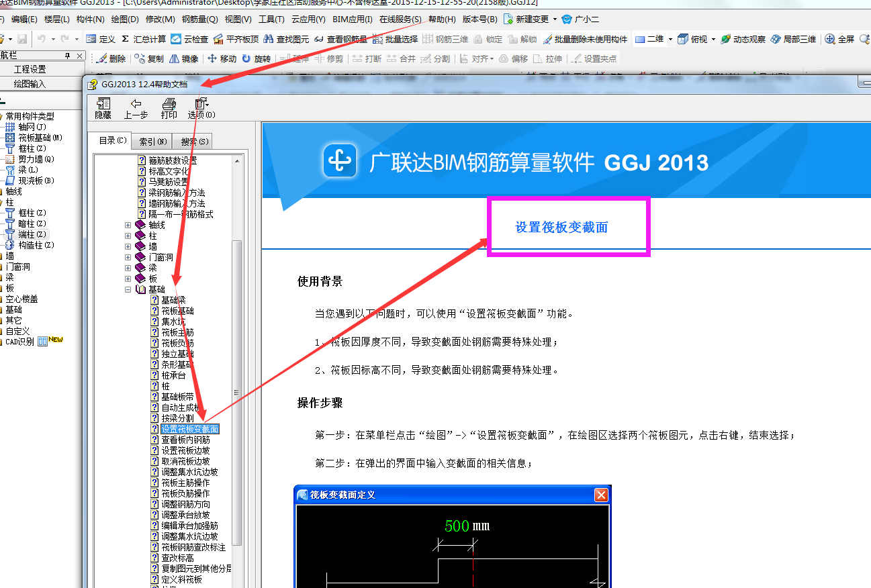Select 构造柱(Z) in left navigation

30,245
